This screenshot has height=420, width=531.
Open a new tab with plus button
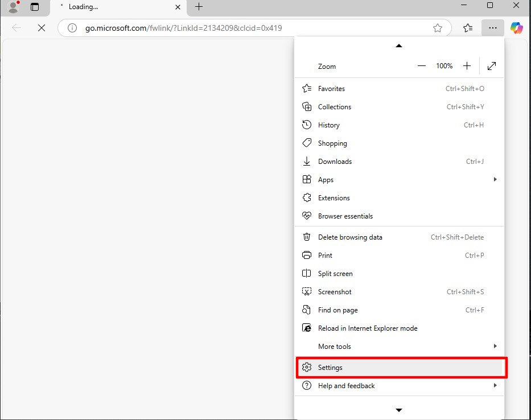[x=199, y=7]
